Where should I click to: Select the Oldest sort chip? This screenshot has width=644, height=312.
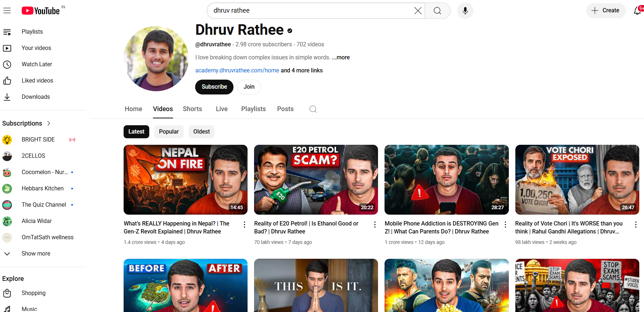[x=202, y=132]
